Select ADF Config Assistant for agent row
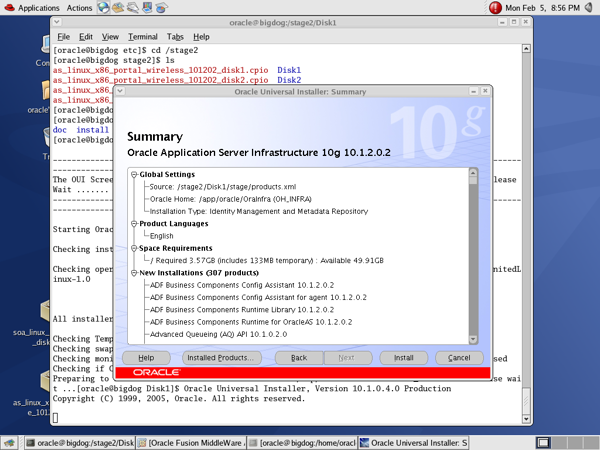Image resolution: width=600 pixels, height=450 pixels. pyautogui.click(x=258, y=297)
